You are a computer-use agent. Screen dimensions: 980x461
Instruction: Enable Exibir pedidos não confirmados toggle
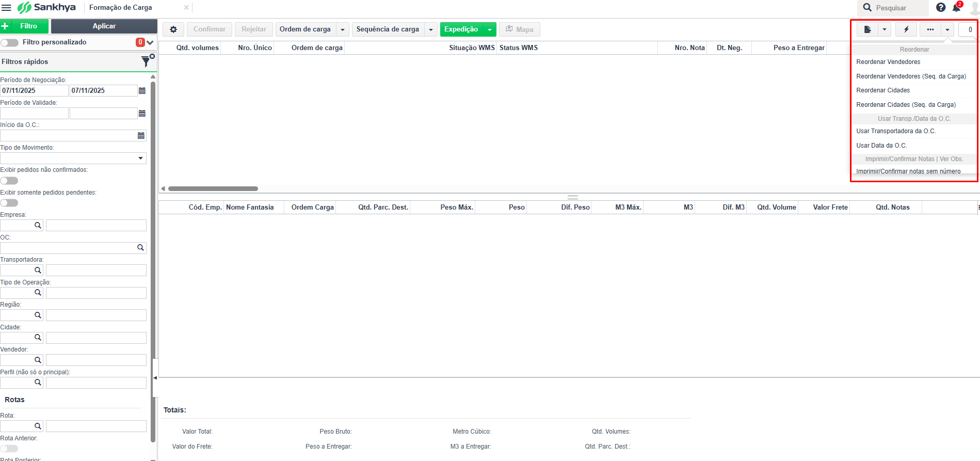(9, 181)
